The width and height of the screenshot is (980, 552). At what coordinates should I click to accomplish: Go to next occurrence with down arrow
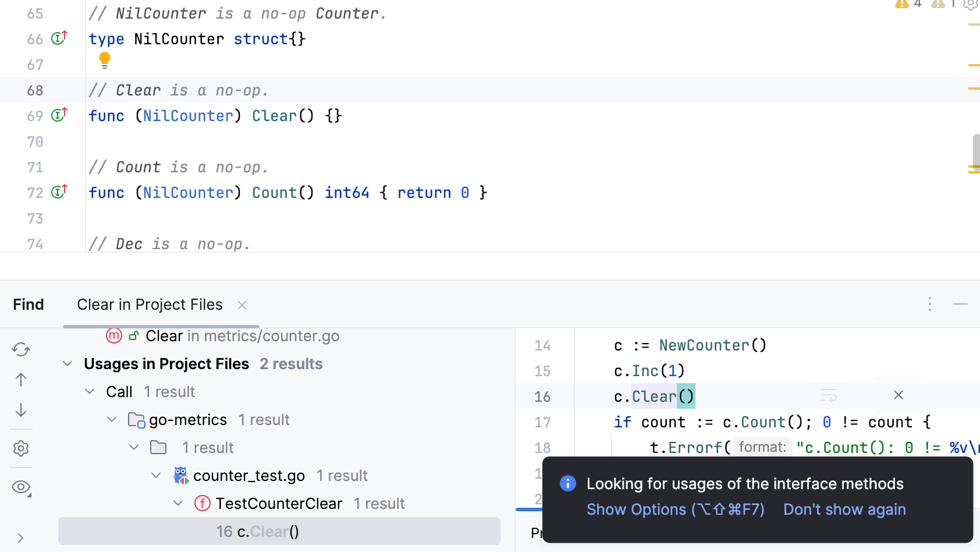(21, 411)
